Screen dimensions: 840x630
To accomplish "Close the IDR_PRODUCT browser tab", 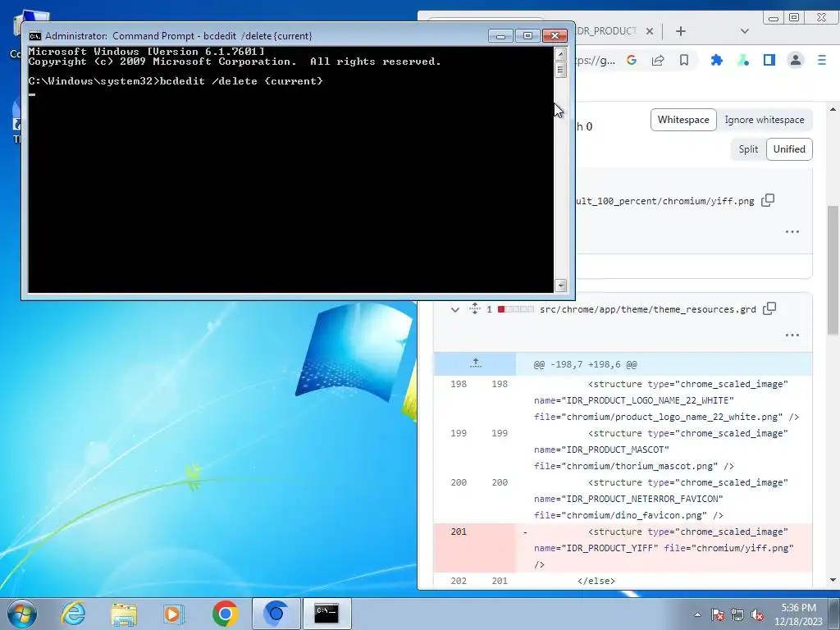I will coord(650,31).
